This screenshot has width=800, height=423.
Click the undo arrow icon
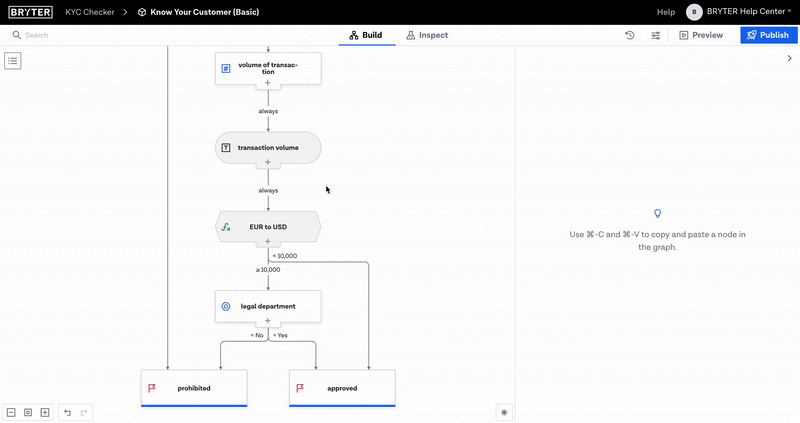[x=68, y=412]
